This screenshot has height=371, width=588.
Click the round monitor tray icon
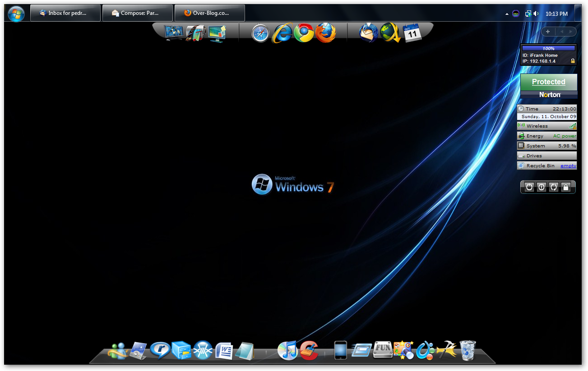pyautogui.click(x=516, y=14)
